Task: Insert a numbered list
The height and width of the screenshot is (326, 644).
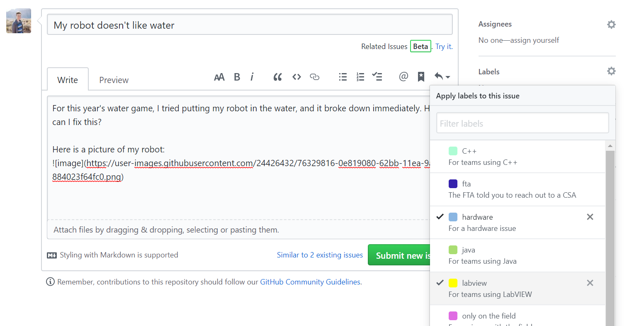Action: point(360,77)
